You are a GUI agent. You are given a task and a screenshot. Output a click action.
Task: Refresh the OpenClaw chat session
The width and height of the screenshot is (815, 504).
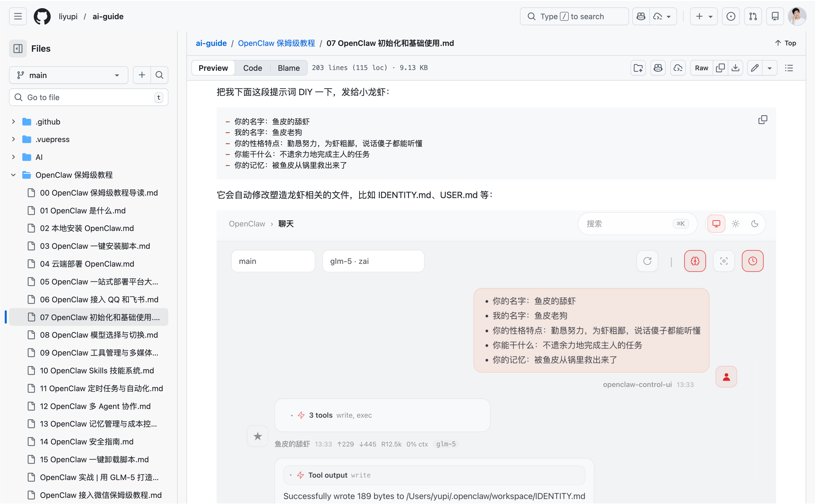[647, 261]
